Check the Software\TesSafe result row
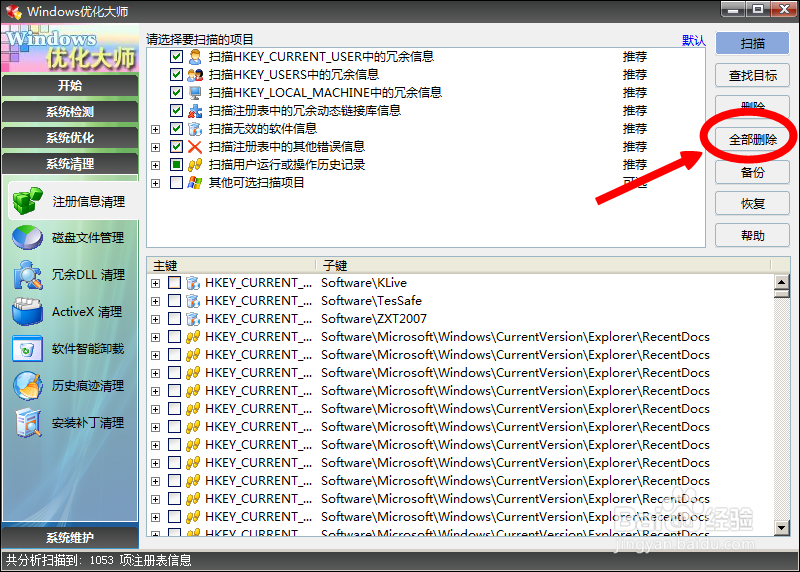The width and height of the screenshot is (800, 572). [x=174, y=301]
